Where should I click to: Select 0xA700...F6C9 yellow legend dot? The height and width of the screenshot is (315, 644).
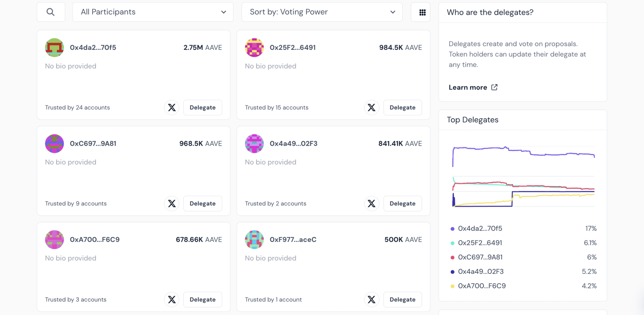coord(452,286)
